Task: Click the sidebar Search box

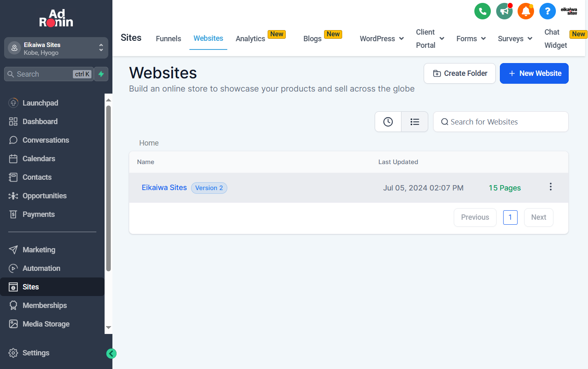Action: [49, 74]
